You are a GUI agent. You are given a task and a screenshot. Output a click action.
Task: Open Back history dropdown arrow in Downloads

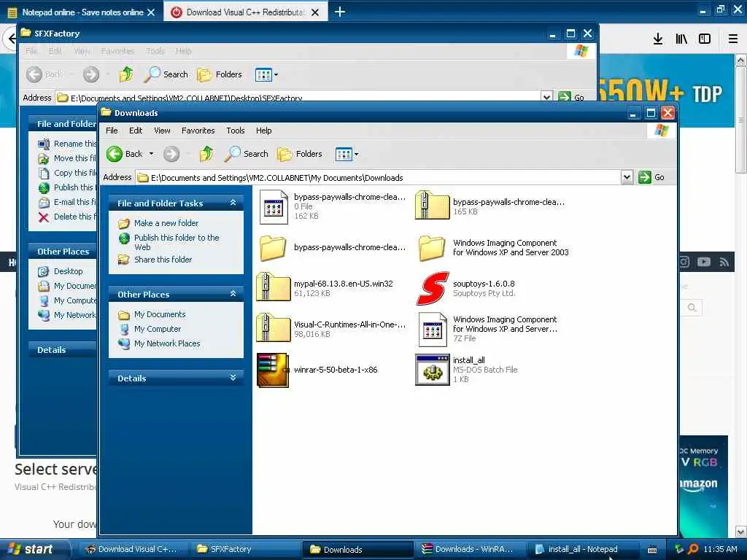152,154
